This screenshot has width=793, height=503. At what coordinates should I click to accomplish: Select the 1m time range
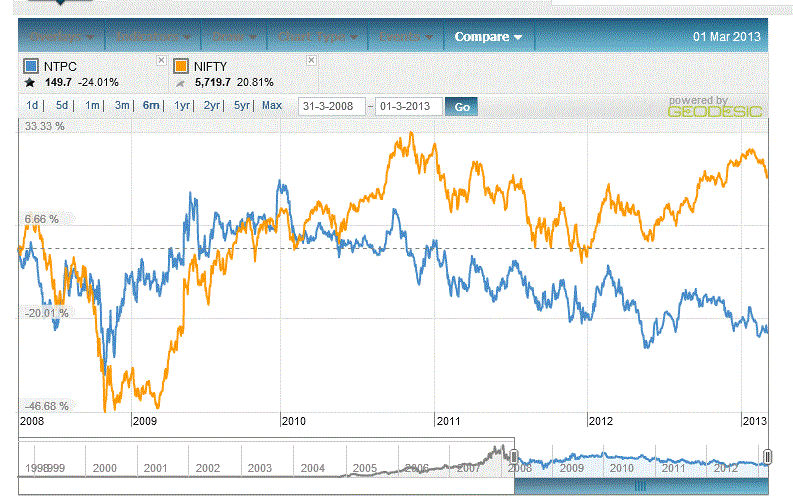coord(92,105)
